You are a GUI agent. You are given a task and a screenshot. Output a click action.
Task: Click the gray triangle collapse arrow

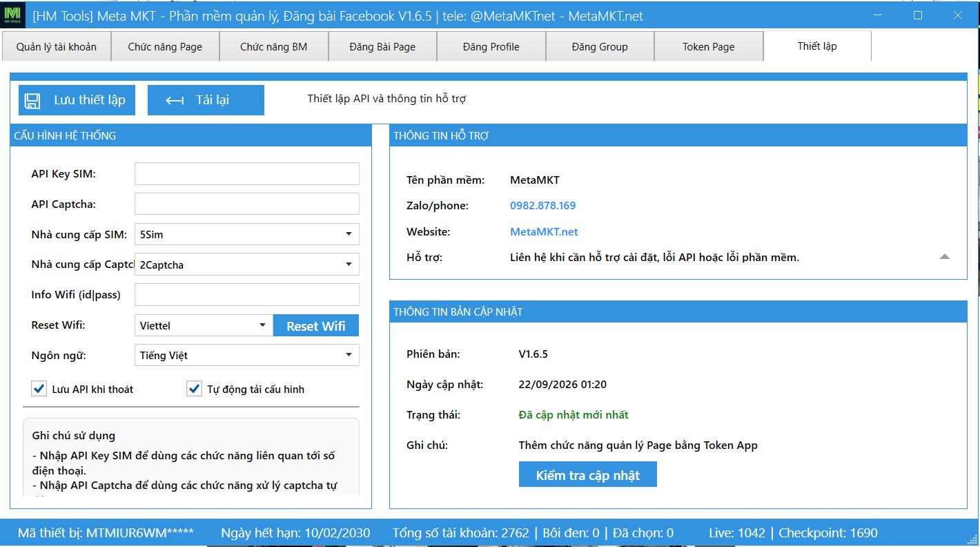coord(945,256)
